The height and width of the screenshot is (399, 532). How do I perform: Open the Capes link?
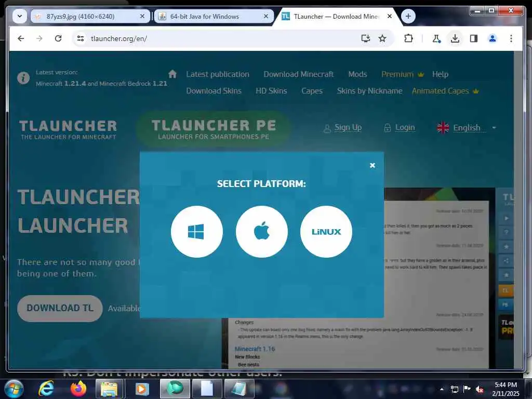click(x=312, y=91)
